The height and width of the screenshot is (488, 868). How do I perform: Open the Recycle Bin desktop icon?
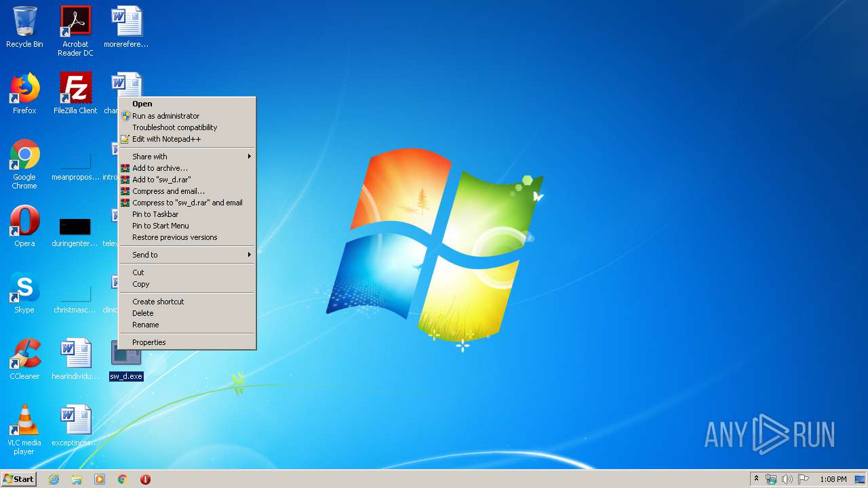click(24, 28)
